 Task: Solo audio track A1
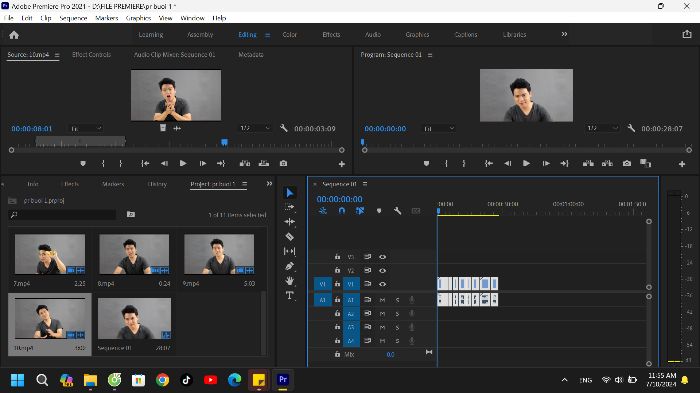click(397, 300)
